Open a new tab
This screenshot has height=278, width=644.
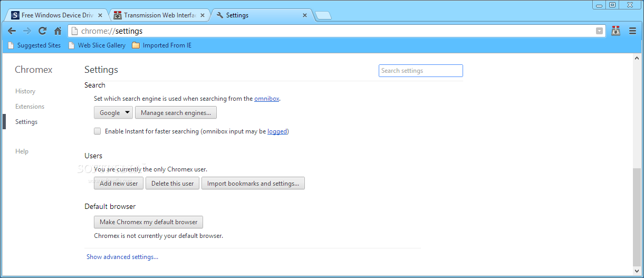tap(323, 15)
